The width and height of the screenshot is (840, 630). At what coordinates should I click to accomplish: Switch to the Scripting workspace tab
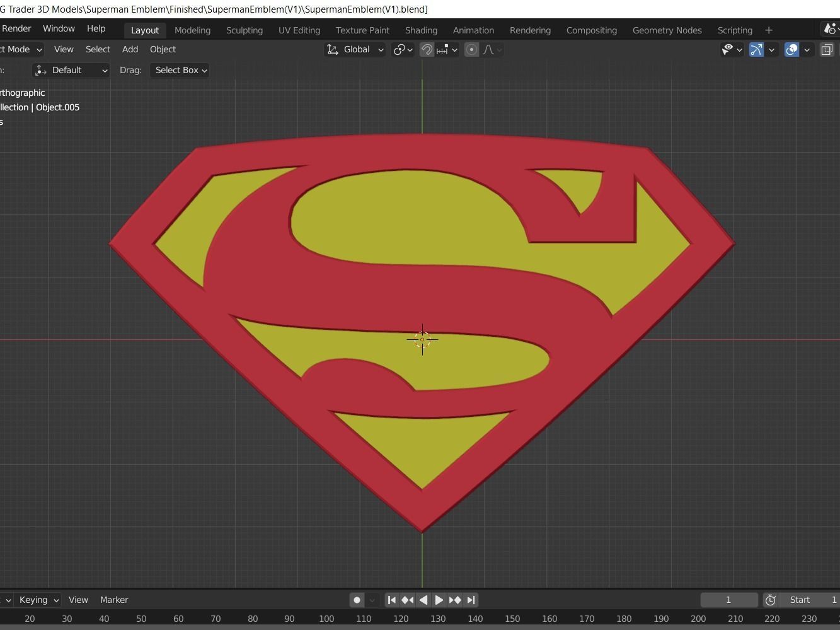735,30
